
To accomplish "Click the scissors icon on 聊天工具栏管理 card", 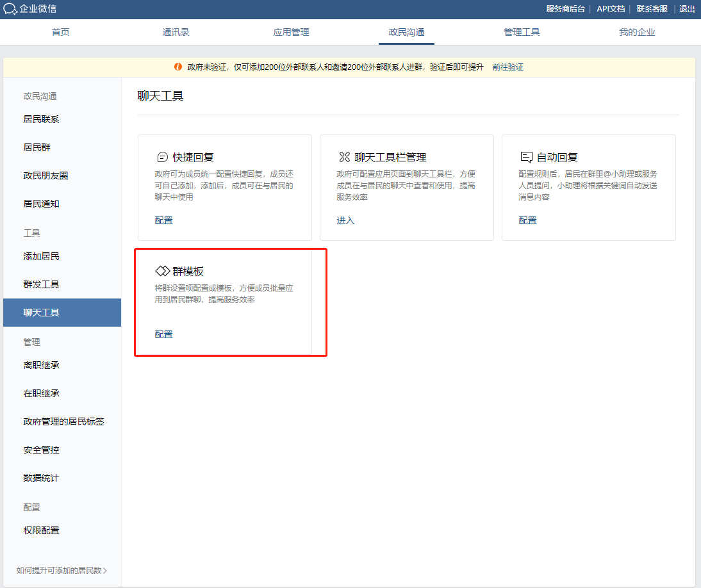I will tap(344, 156).
